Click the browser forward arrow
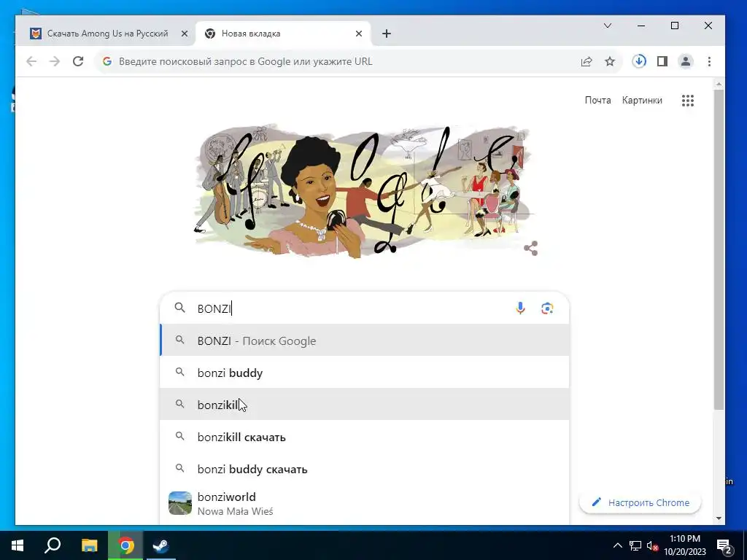747x560 pixels. (x=55, y=61)
